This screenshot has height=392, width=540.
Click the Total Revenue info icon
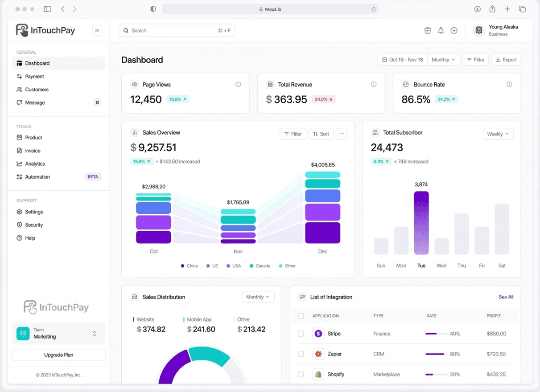[374, 84]
